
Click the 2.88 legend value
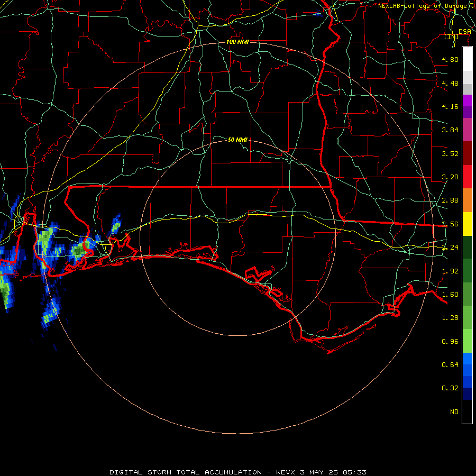click(x=450, y=200)
